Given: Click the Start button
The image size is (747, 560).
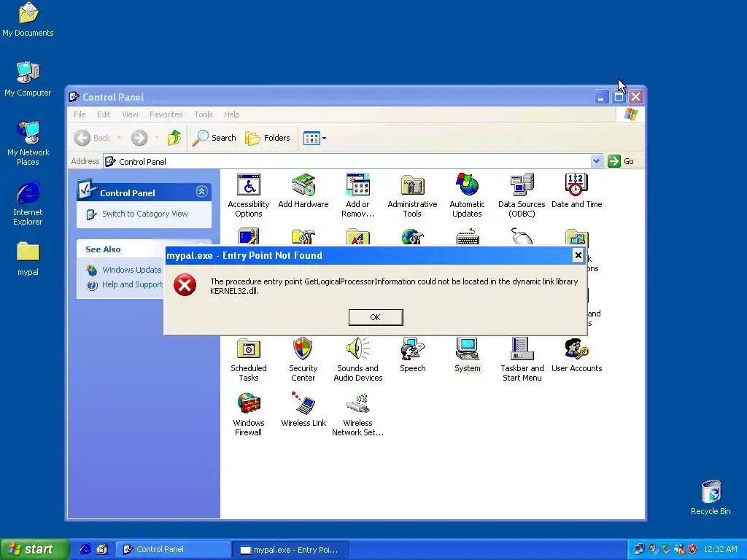Looking at the screenshot, I should [34, 550].
